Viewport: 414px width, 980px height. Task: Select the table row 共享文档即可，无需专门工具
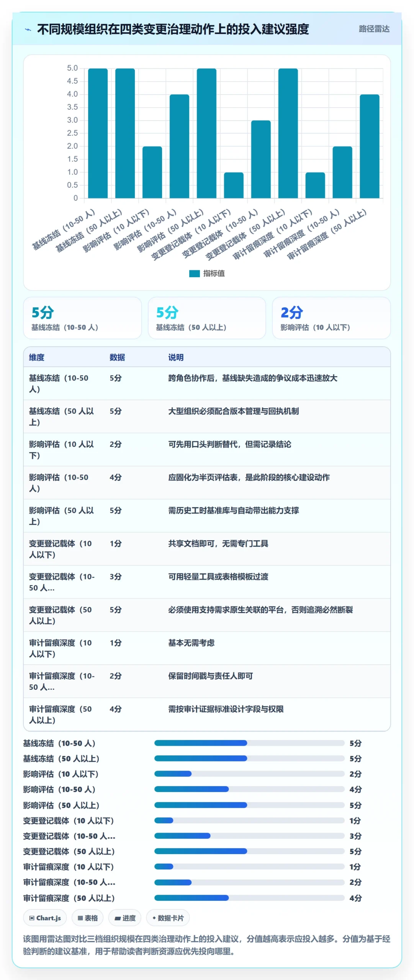coord(207,549)
